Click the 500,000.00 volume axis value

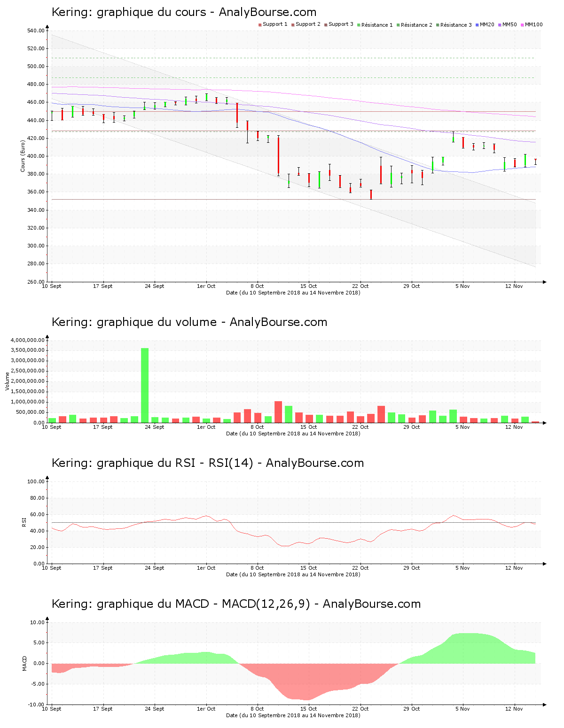point(30,412)
